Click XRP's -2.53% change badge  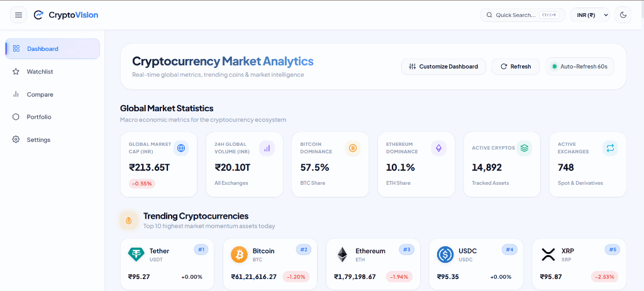[x=605, y=277]
